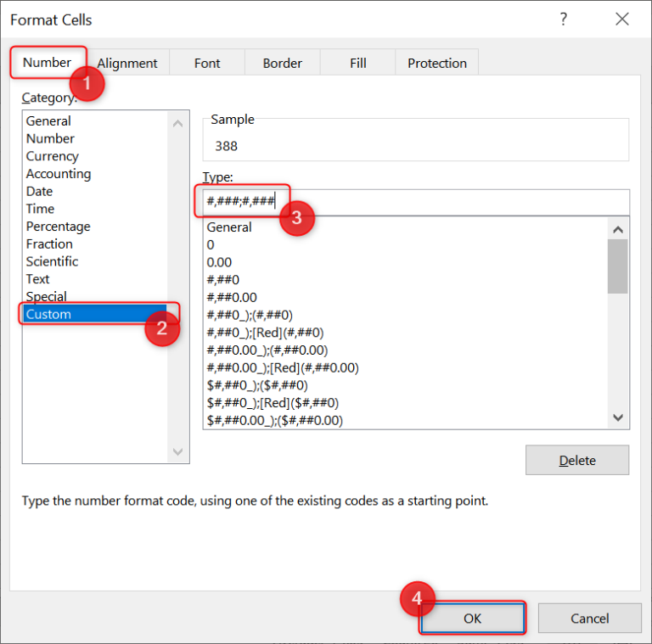Open the Font tab
This screenshot has width=652, height=644.
coord(207,63)
